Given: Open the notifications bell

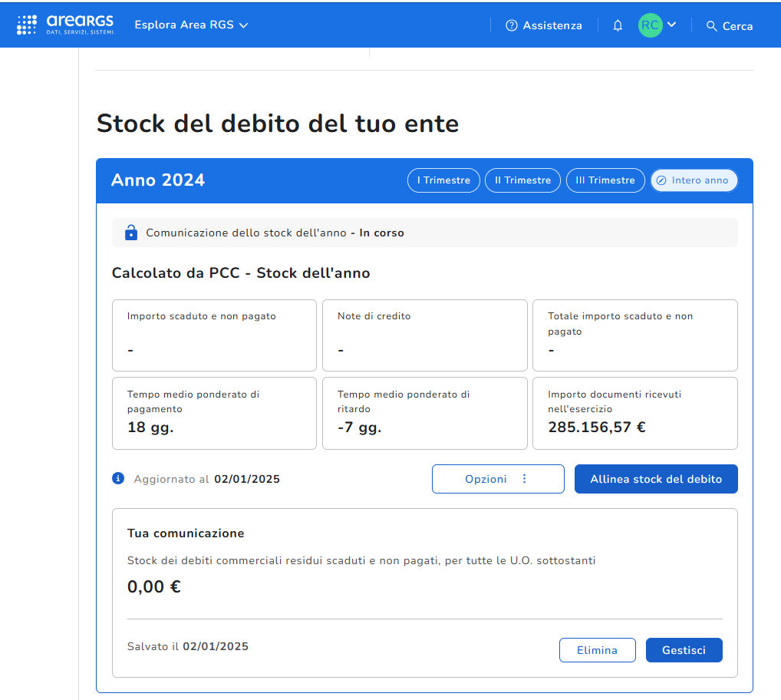Looking at the screenshot, I should coord(618,25).
